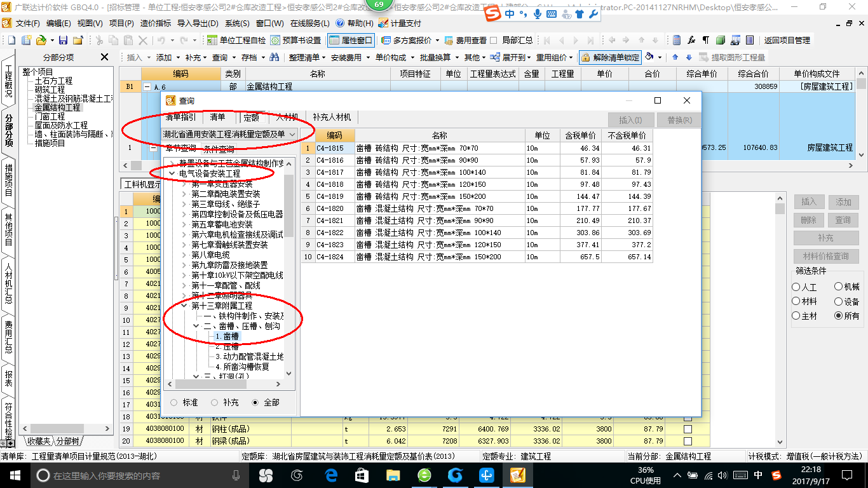Select 机械 filter radio button
This screenshot has width=868, height=488.
click(x=838, y=287)
